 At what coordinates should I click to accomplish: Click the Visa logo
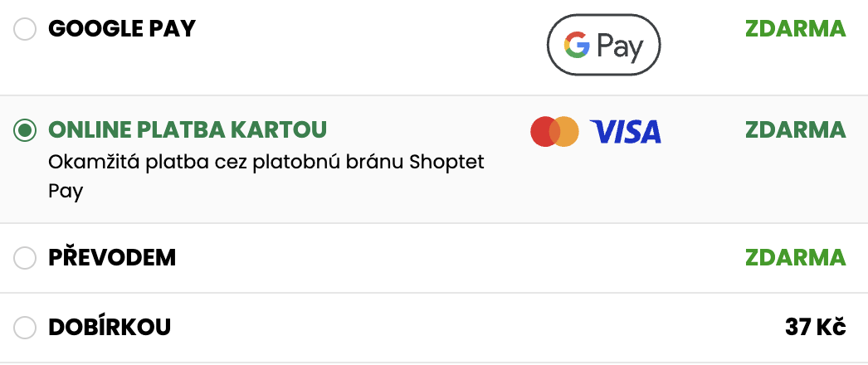626,131
